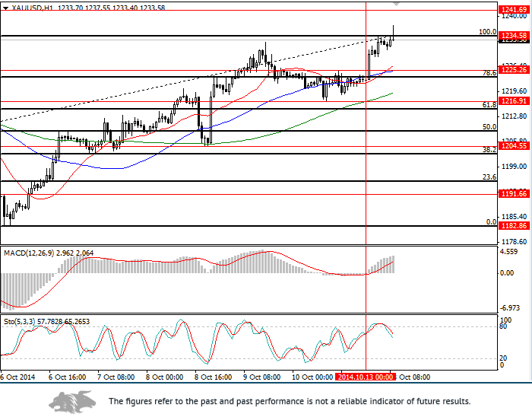This screenshot has width=532, height=420.
Task: Click the MACD zero level 0.00 label
Action: click(x=507, y=273)
